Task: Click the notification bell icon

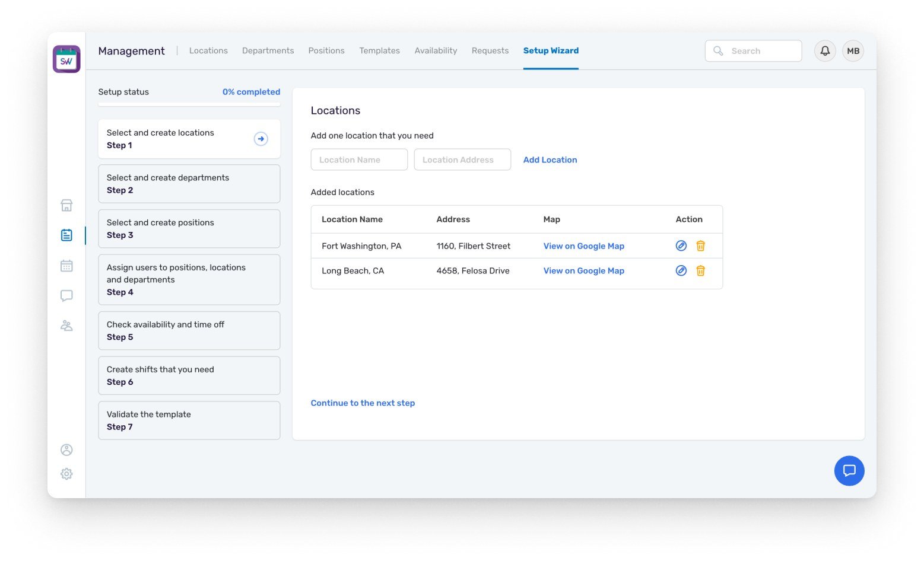Action: pyautogui.click(x=825, y=51)
